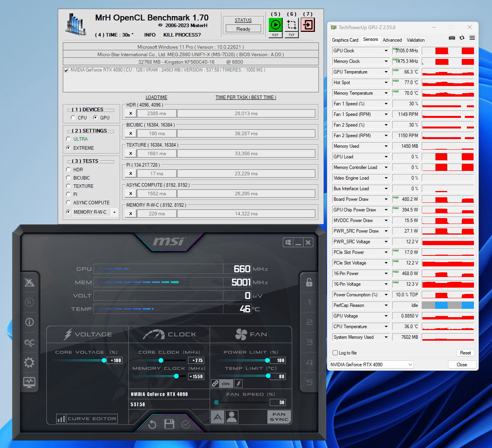Click the RST button under the play icon

coord(275,35)
